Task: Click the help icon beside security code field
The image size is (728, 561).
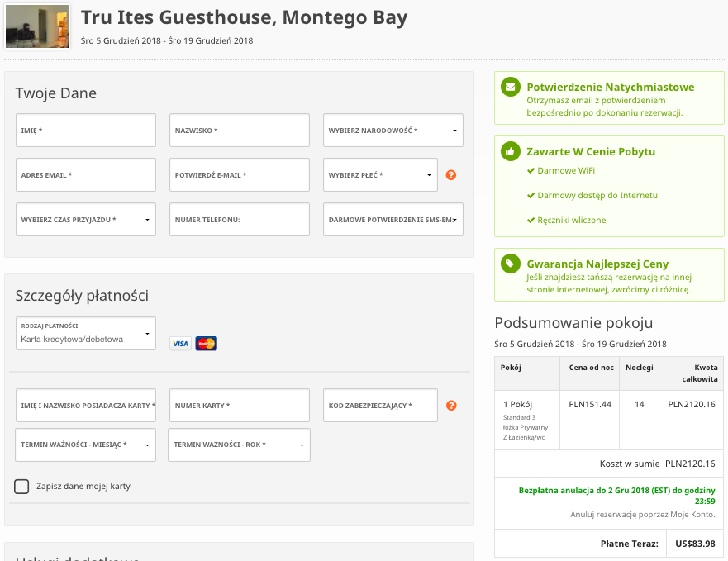Action: 451,406
